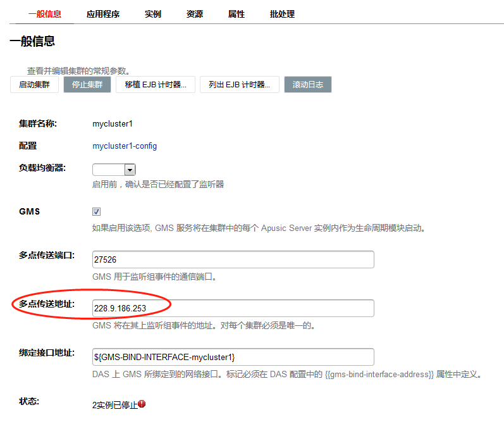The height and width of the screenshot is (424, 504).
Task: Open the 批处理 tab
Action: (282, 14)
